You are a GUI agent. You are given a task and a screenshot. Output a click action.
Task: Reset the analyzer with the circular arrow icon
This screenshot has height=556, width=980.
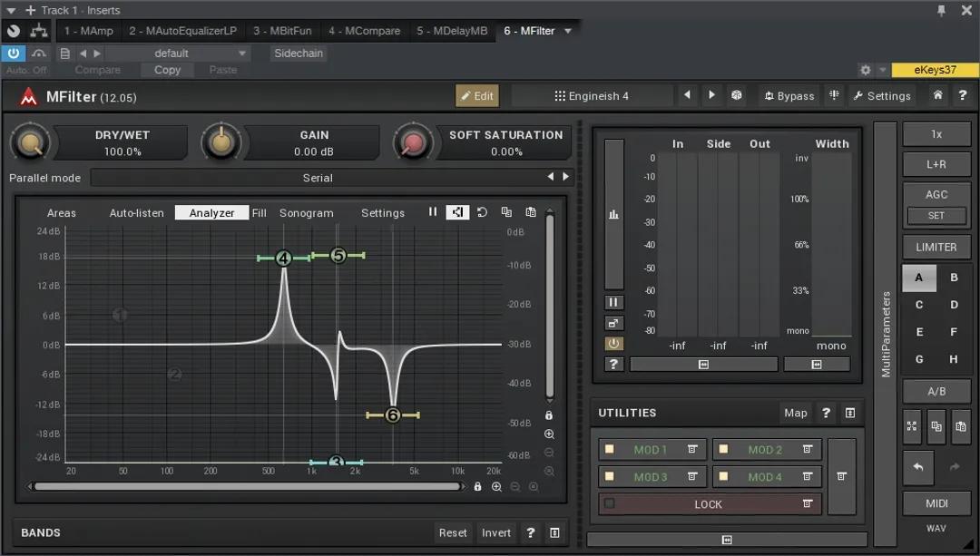482,211
